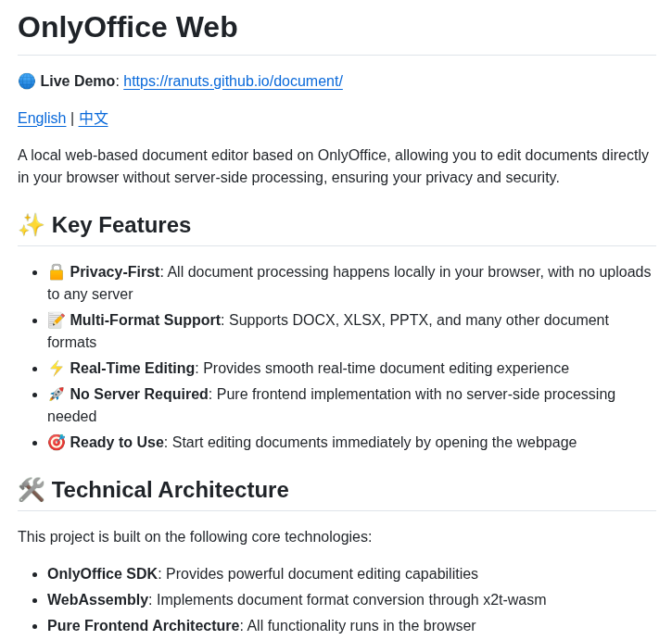Click the hammer and wrench emoji before Technical Architecture
The width and height of the screenshot is (672, 640).
(31, 490)
